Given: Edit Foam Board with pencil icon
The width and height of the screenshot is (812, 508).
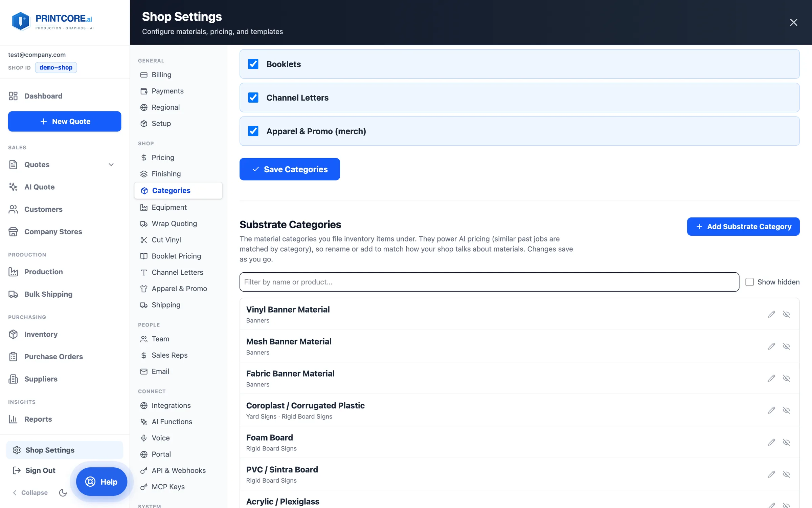Looking at the screenshot, I should [771, 442].
